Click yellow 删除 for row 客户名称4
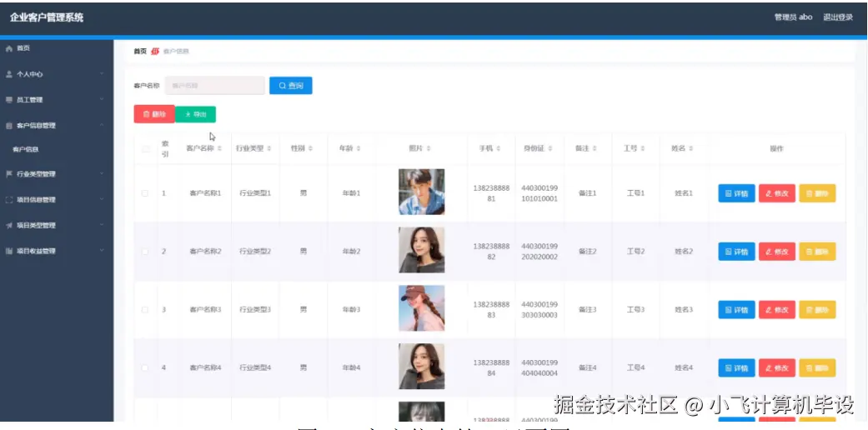Screen dimensions: 868x430 click(817, 367)
